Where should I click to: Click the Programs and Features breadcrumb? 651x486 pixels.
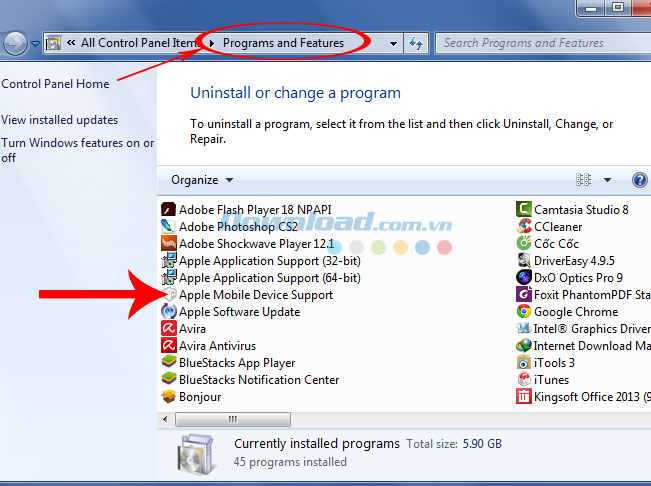tap(284, 43)
